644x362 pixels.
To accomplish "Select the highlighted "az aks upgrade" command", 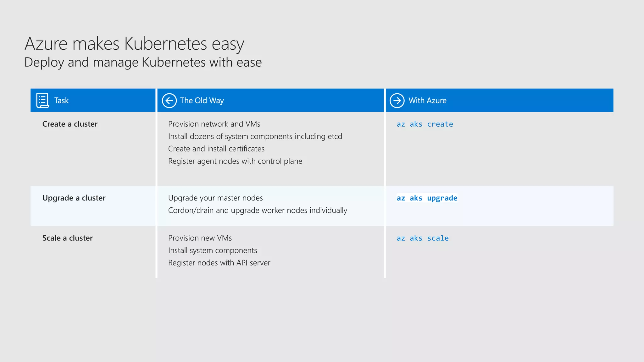I will [x=427, y=198].
